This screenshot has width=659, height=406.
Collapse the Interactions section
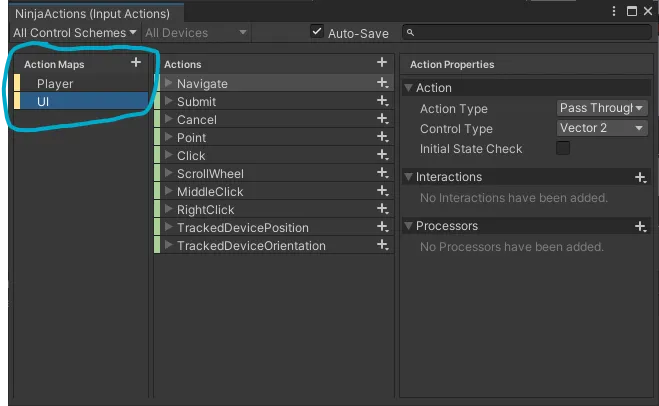pos(408,177)
